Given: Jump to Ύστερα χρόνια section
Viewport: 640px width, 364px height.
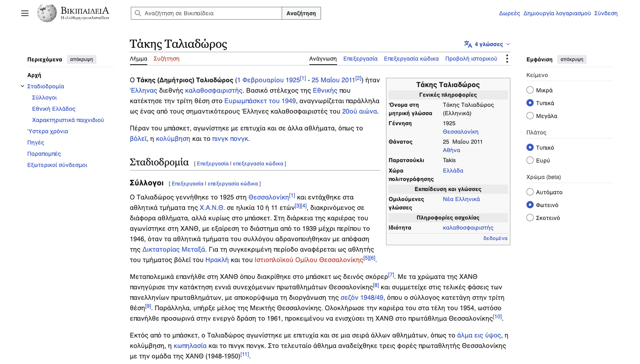Looking at the screenshot, I should point(48,131).
